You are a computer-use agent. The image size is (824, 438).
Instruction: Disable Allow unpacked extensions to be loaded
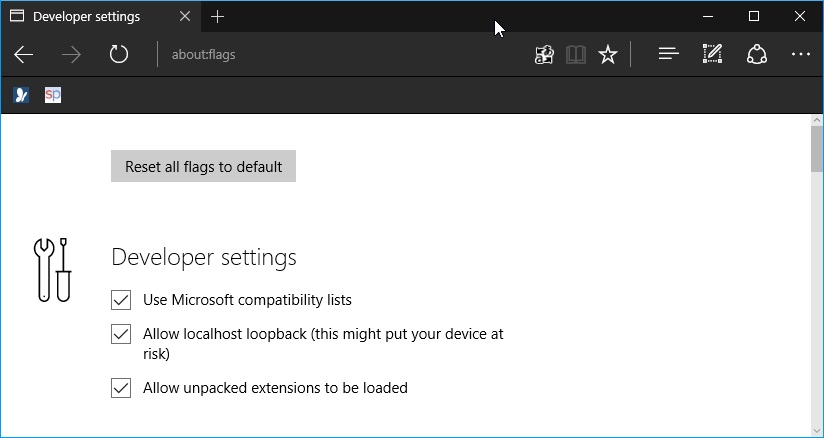click(121, 389)
